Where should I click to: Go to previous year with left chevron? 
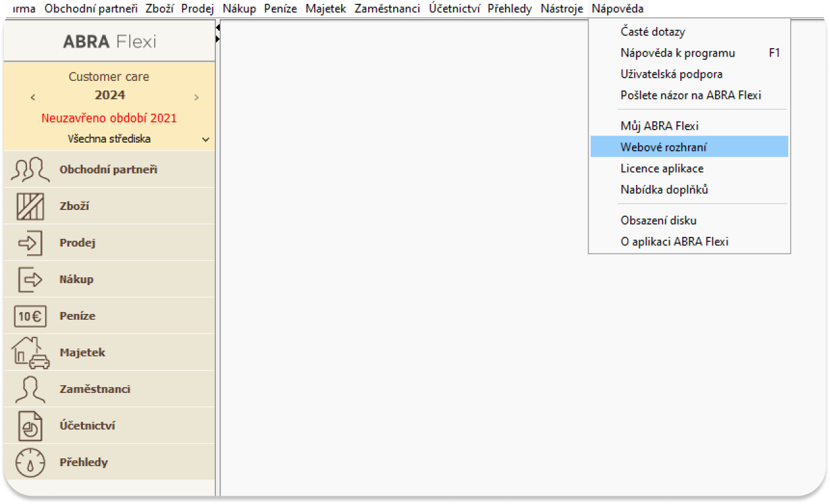point(33,97)
